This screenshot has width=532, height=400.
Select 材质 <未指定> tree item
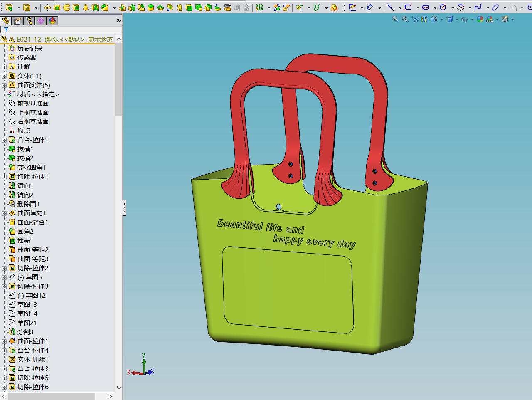point(34,94)
